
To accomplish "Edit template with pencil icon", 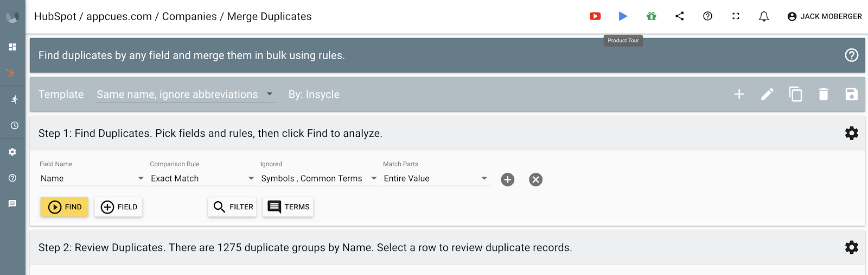I will 767,95.
